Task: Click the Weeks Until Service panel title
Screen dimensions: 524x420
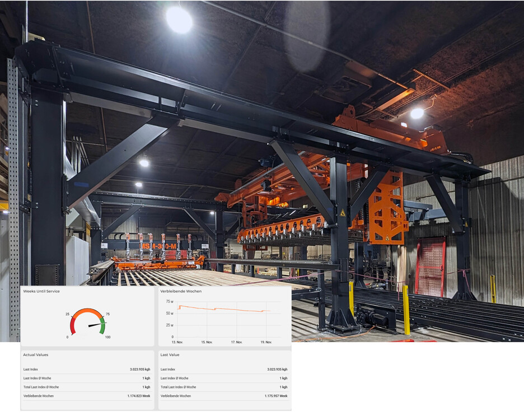Action: click(x=41, y=291)
